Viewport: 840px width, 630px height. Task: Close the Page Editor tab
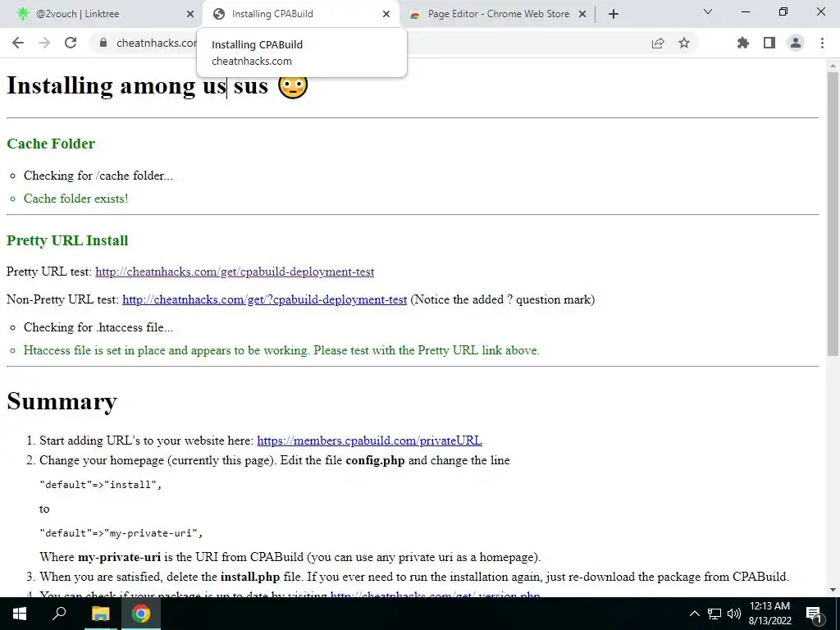[582, 14]
